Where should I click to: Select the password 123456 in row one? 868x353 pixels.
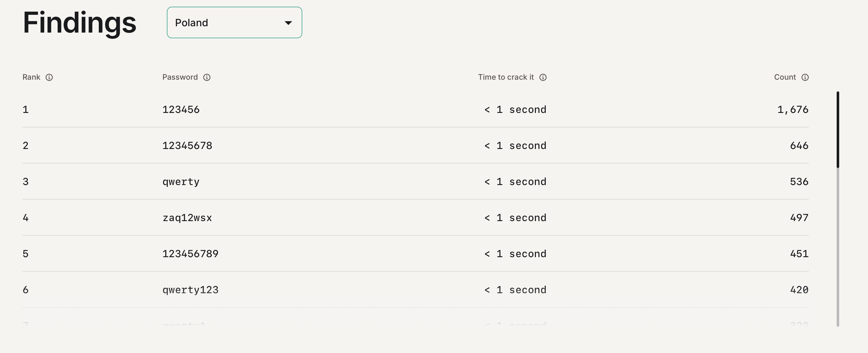click(181, 109)
